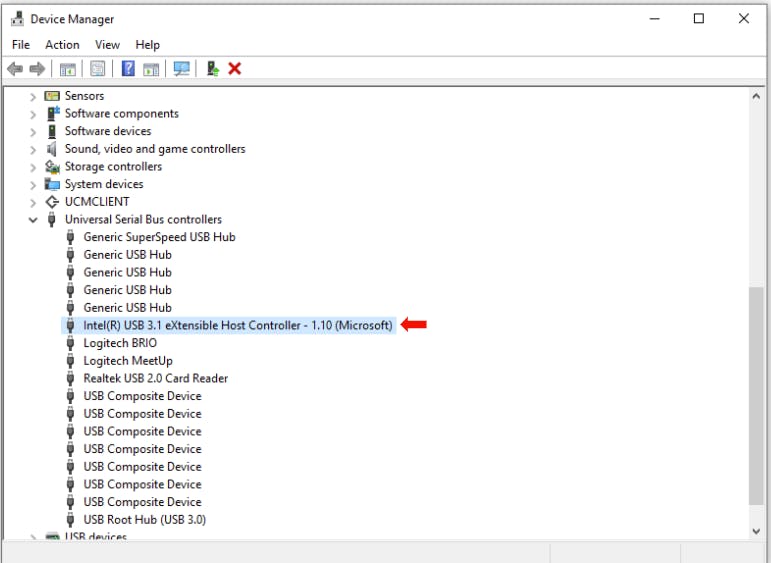Open the File menu

point(21,45)
